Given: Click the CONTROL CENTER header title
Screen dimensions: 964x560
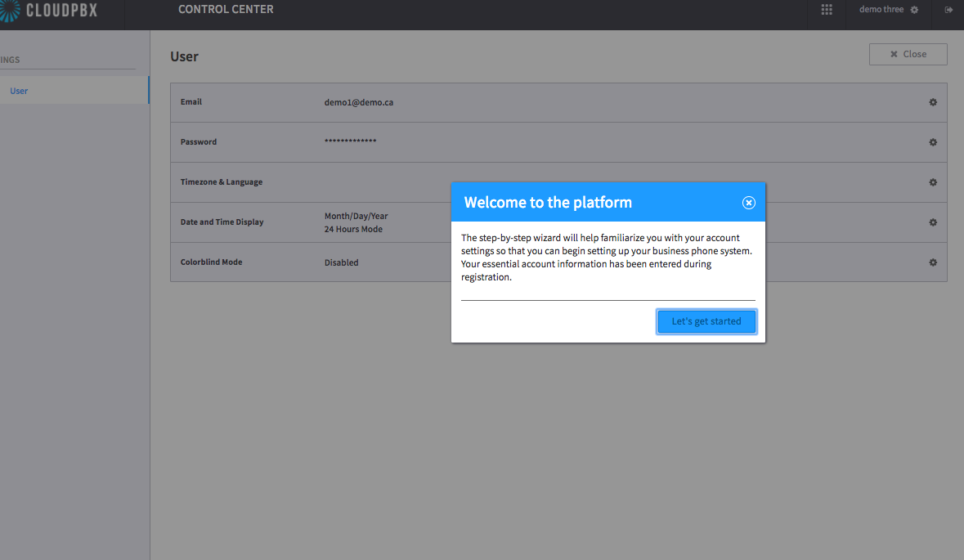Looking at the screenshot, I should pyautogui.click(x=226, y=9).
